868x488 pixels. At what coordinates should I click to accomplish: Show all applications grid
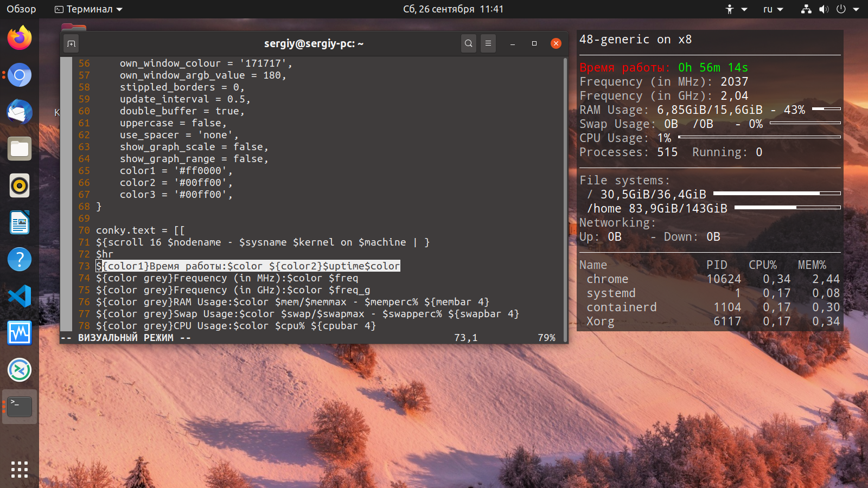pos(20,470)
